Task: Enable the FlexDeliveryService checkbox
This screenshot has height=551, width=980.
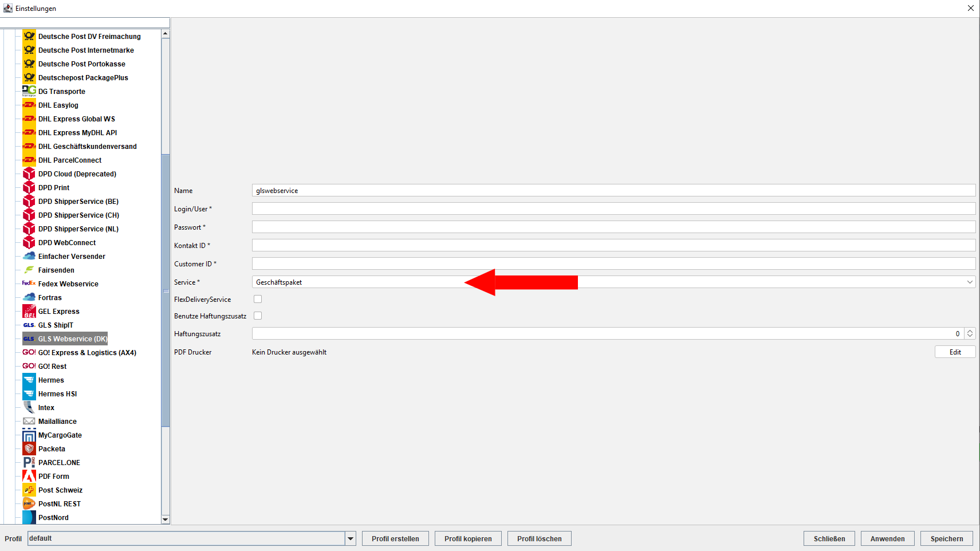Action: point(258,299)
